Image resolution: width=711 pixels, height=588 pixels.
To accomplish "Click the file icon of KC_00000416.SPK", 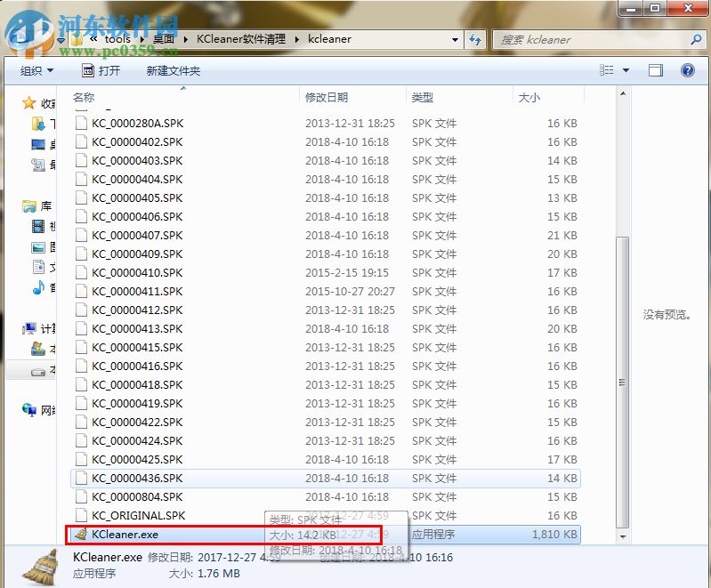I will 81,366.
